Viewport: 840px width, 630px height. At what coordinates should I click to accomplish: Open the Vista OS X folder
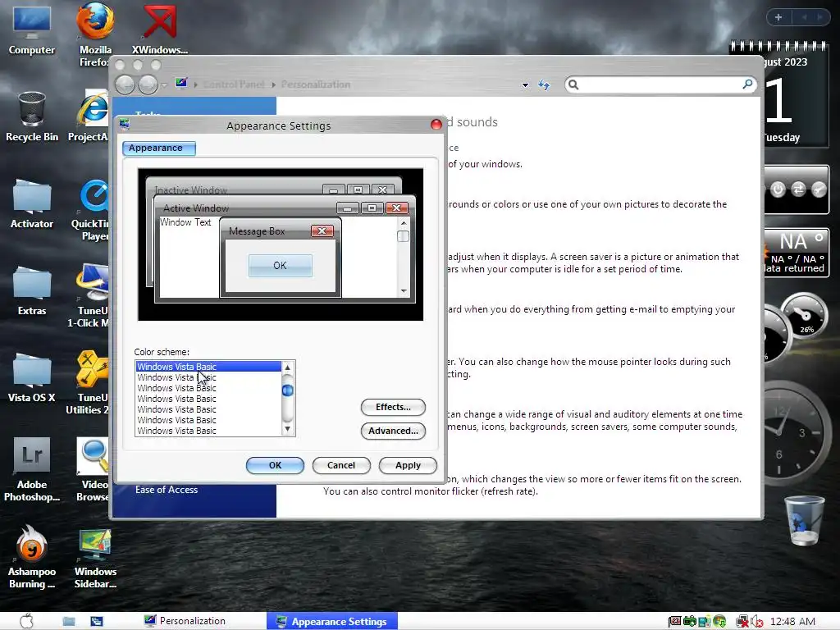[32, 377]
